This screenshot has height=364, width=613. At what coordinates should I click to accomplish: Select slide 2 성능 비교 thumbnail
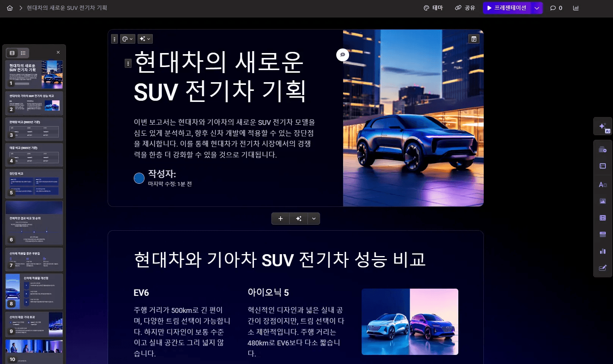pyautogui.click(x=34, y=103)
